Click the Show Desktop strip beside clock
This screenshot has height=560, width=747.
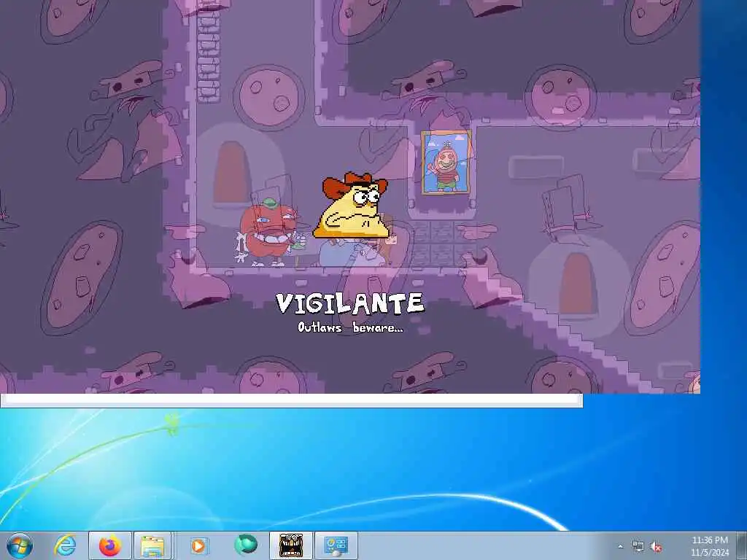pyautogui.click(x=742, y=545)
